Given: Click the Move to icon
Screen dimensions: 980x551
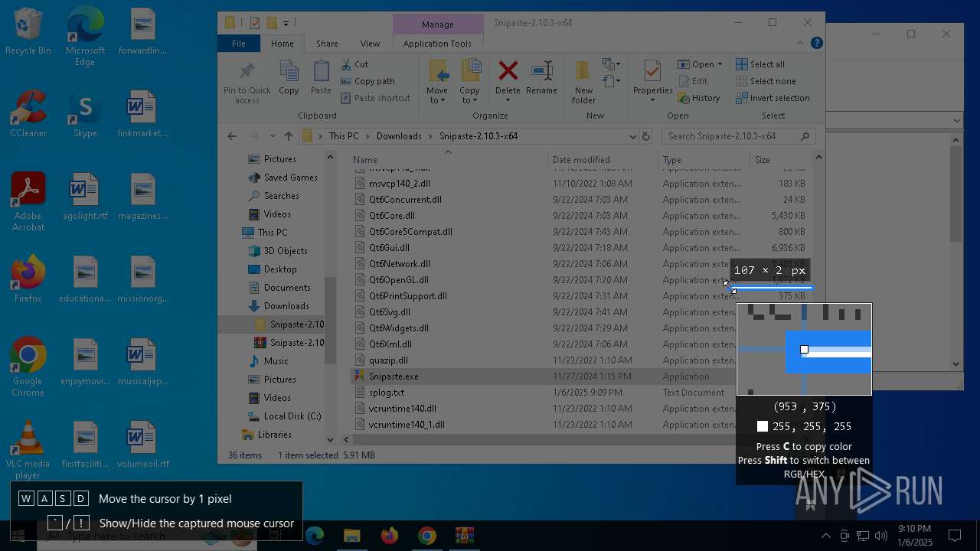Looking at the screenshot, I should click(x=438, y=70).
